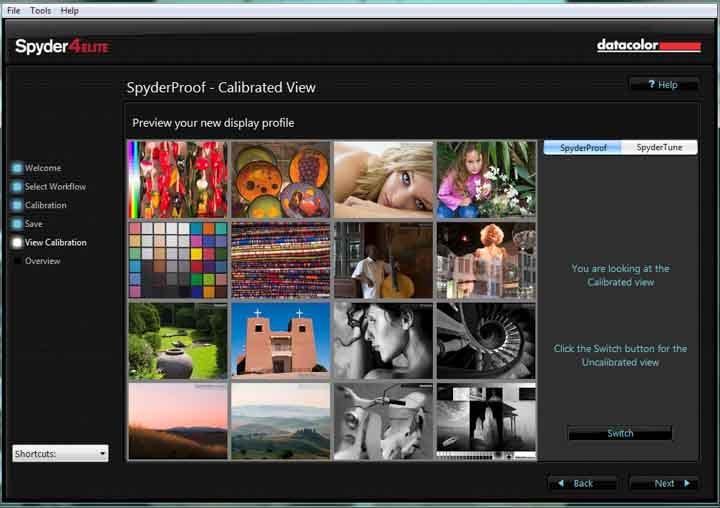Open the Shortcuts dropdown
The width and height of the screenshot is (720, 508).
pos(60,453)
